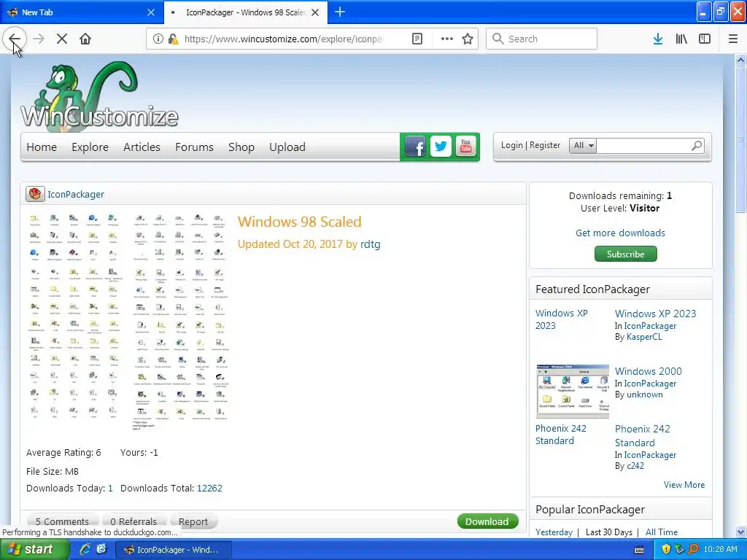Open the Windows Start button
Viewport: 747px width, 560px height.
(34, 549)
